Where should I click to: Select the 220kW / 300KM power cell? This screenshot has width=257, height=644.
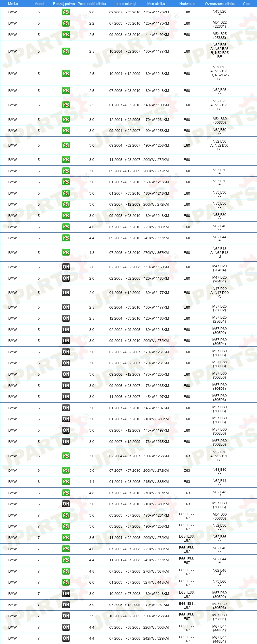(x=156, y=627)
